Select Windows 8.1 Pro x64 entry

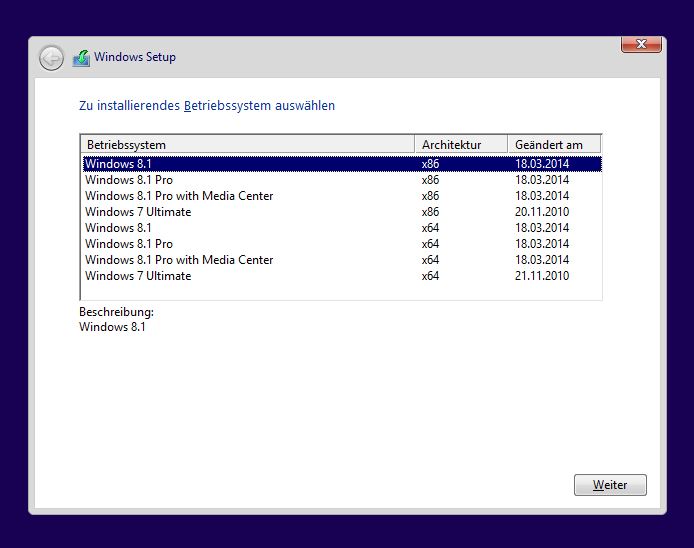pos(342,243)
